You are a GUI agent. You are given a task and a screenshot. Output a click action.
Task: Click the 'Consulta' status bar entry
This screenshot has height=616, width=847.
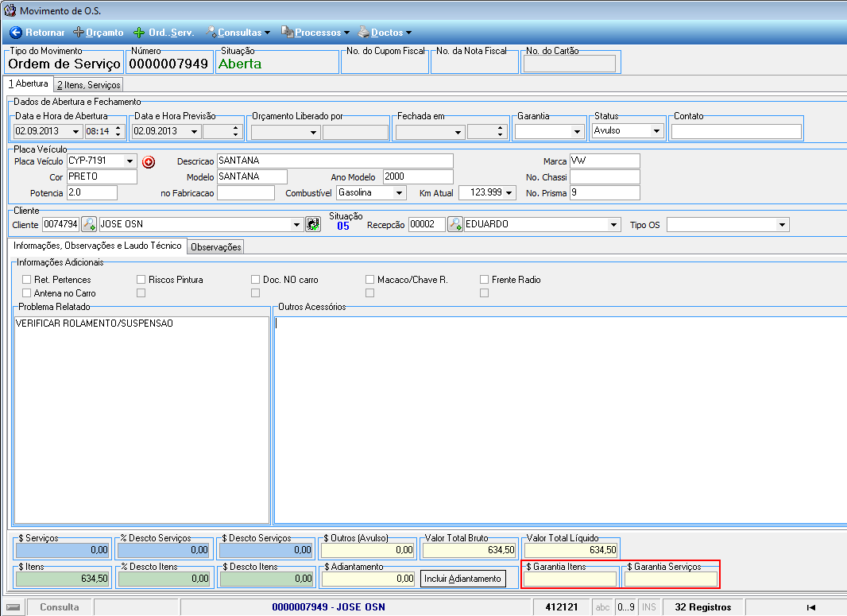(60, 607)
